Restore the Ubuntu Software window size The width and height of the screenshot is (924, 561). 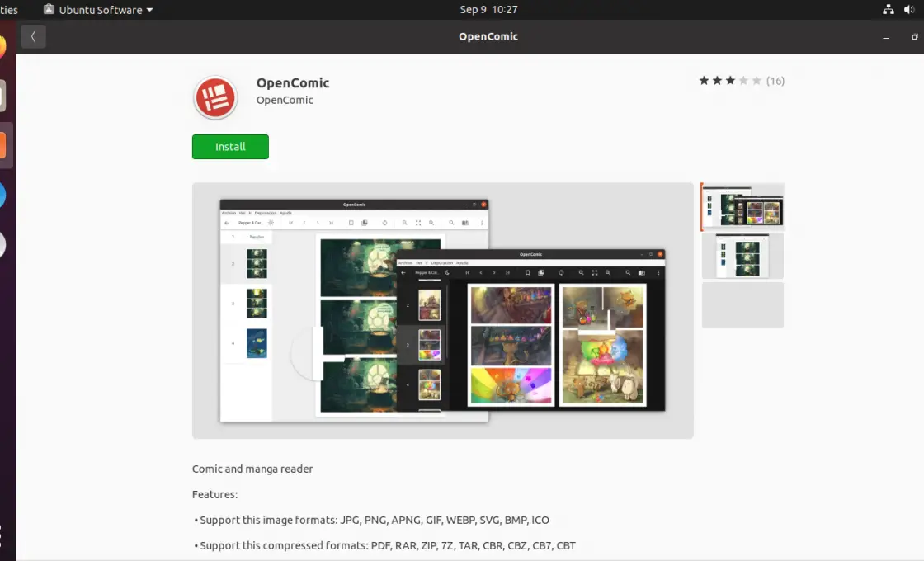(x=915, y=36)
